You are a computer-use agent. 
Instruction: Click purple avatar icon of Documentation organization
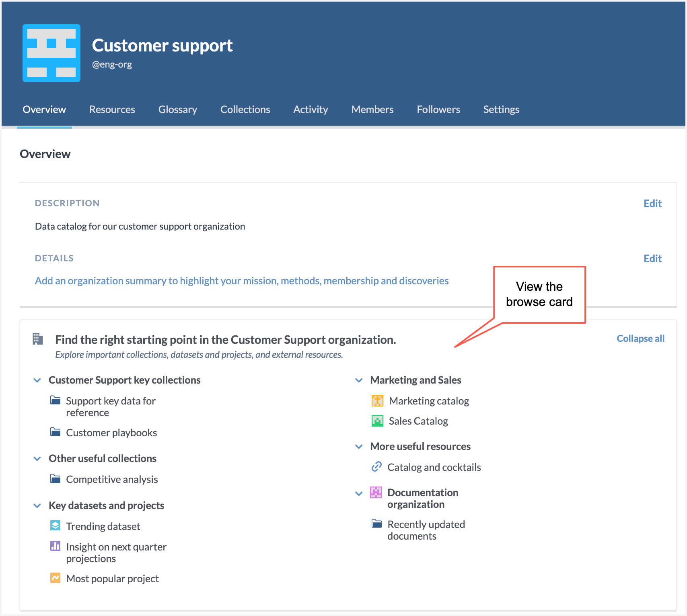click(x=376, y=492)
